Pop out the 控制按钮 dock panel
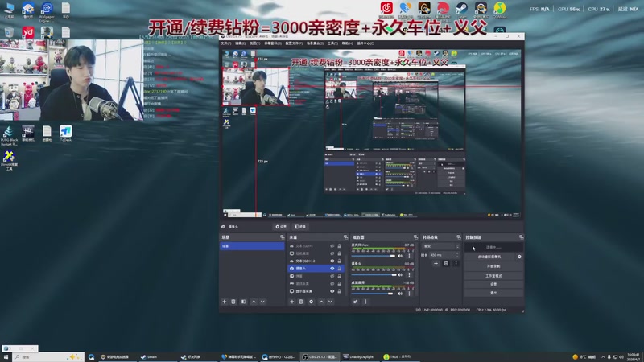The width and height of the screenshot is (644, 362). pos(521,237)
